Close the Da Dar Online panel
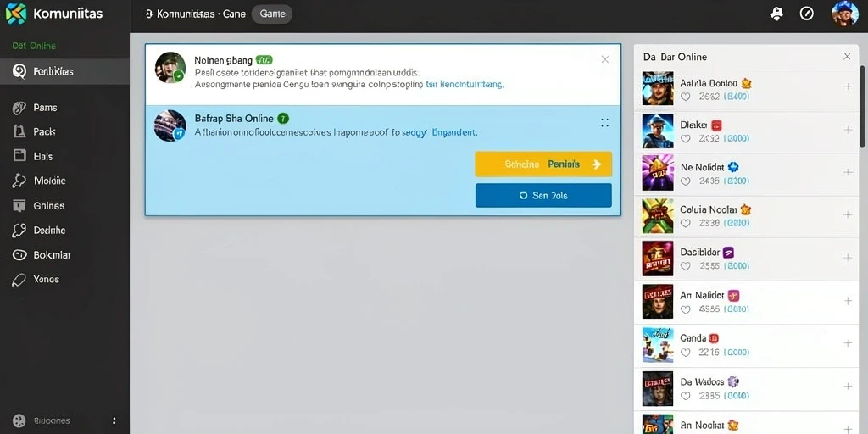868x434 pixels. click(x=847, y=57)
